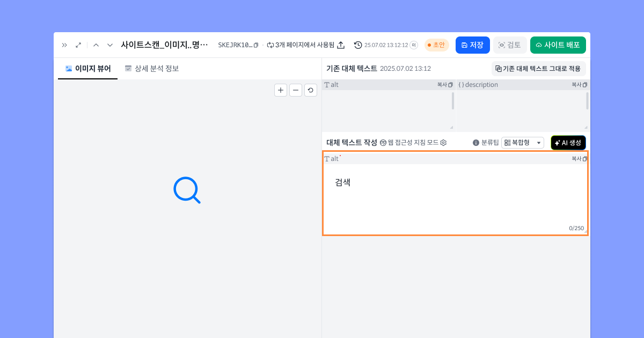This screenshot has width=644, height=338.
Task: Click into the alt text input area
Action: click(455, 199)
